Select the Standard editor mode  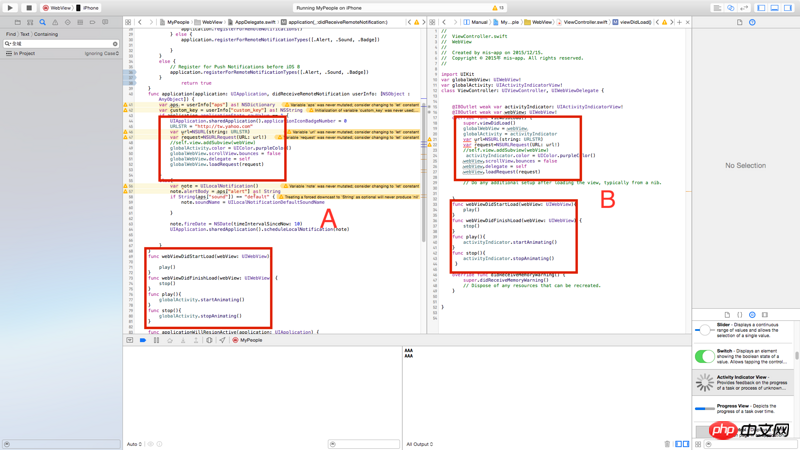tap(717, 8)
